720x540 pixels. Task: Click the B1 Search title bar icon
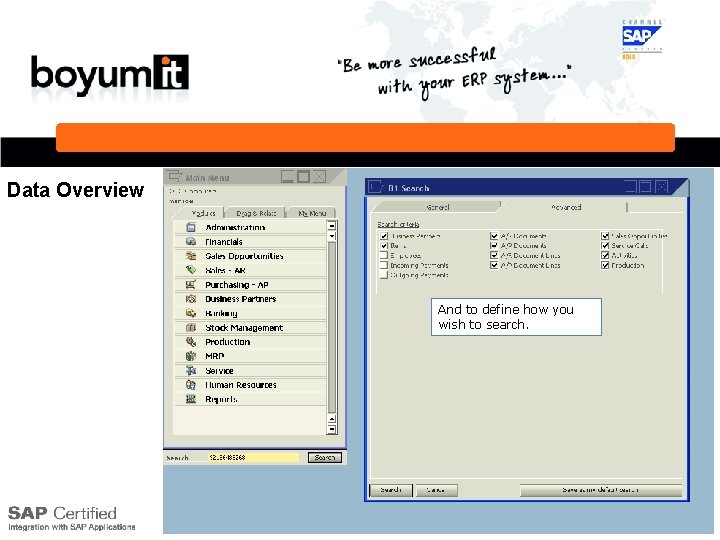(x=375, y=187)
